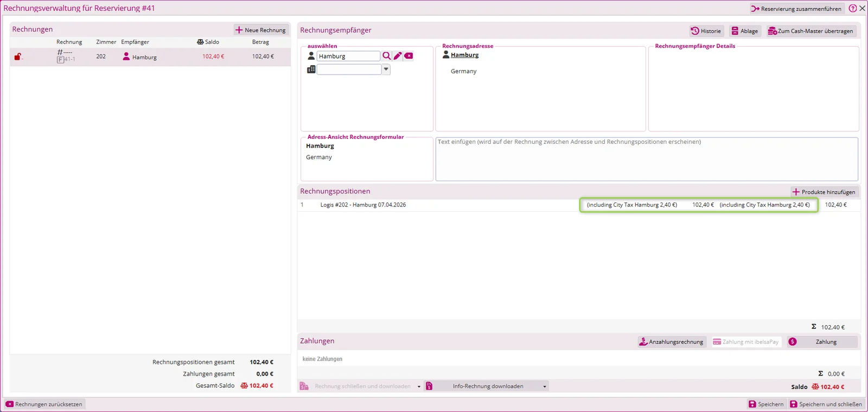Click the company selection input field
This screenshot has width=868, height=412.
(x=349, y=69)
